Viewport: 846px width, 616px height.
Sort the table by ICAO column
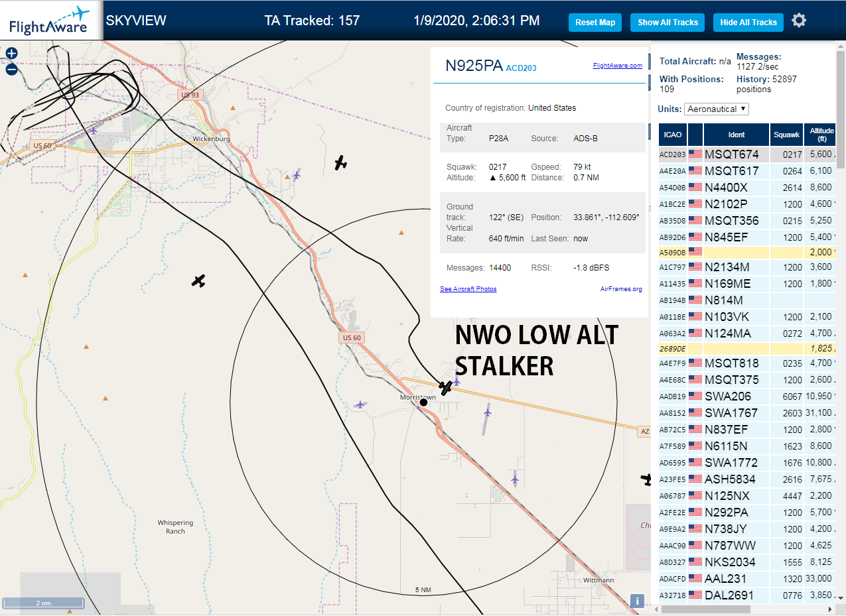[x=672, y=135]
